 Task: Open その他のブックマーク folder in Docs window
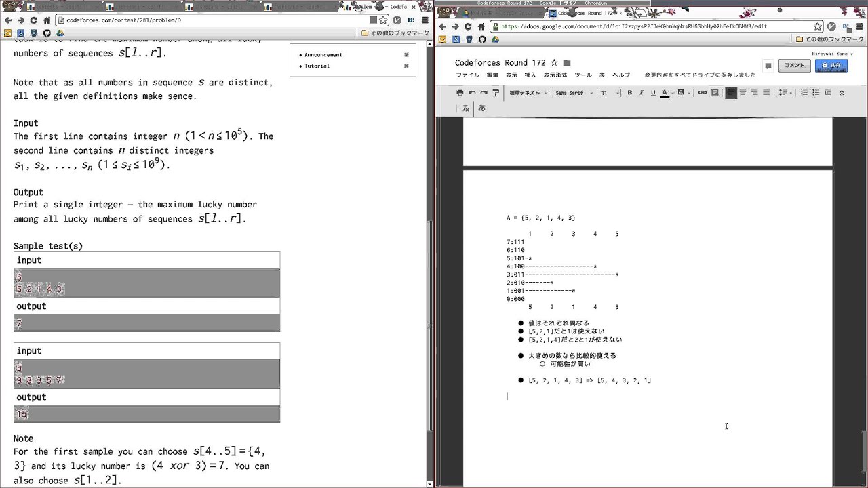(x=830, y=39)
